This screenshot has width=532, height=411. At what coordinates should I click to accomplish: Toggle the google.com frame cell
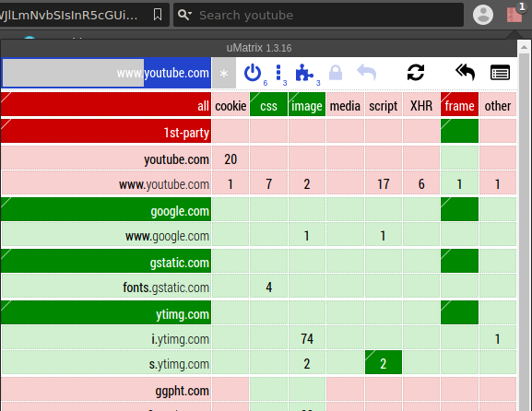coord(460,209)
